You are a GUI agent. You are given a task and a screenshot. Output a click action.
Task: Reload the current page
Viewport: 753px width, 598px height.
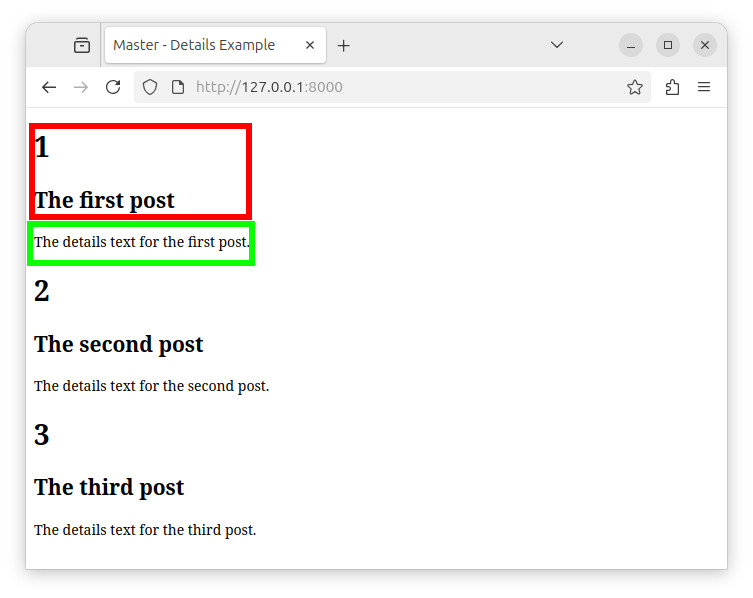[113, 87]
